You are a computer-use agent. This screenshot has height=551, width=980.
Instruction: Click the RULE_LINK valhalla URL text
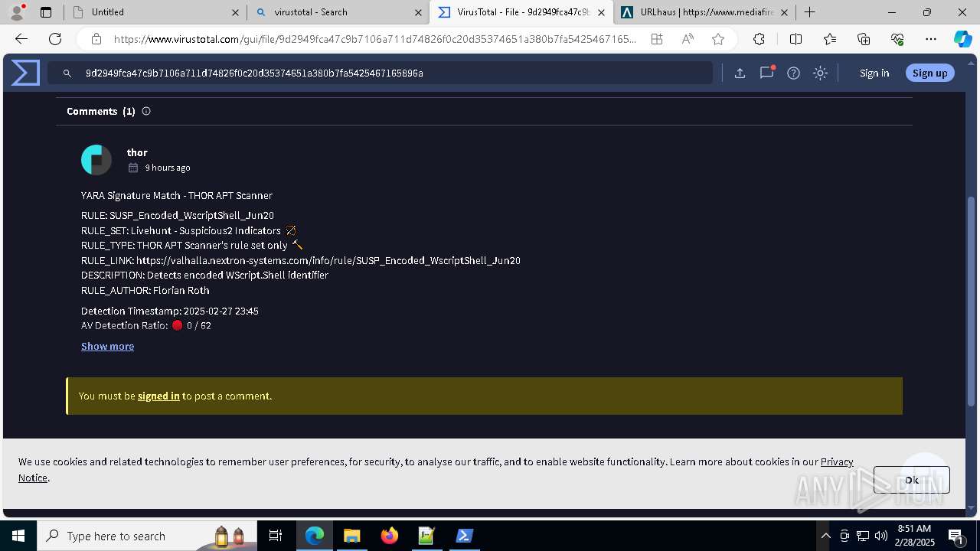(328, 260)
